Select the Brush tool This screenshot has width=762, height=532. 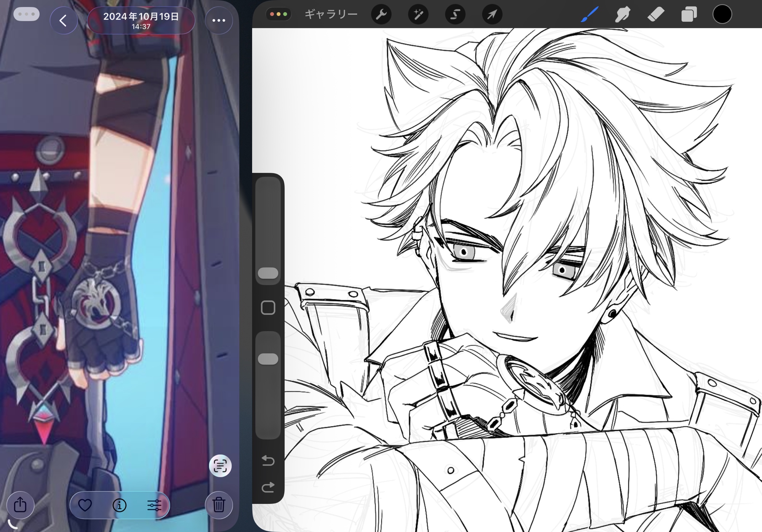pyautogui.click(x=589, y=14)
